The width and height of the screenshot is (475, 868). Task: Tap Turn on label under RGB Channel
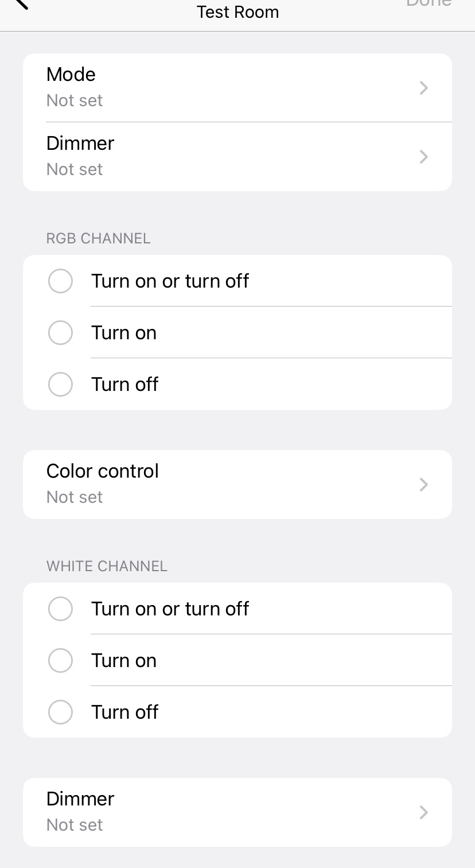click(x=124, y=333)
